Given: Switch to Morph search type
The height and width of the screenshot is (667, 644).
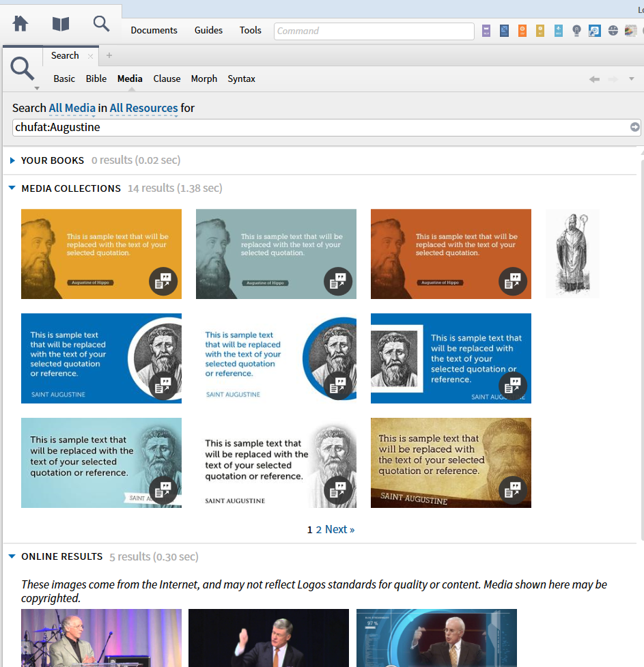Looking at the screenshot, I should point(204,79).
